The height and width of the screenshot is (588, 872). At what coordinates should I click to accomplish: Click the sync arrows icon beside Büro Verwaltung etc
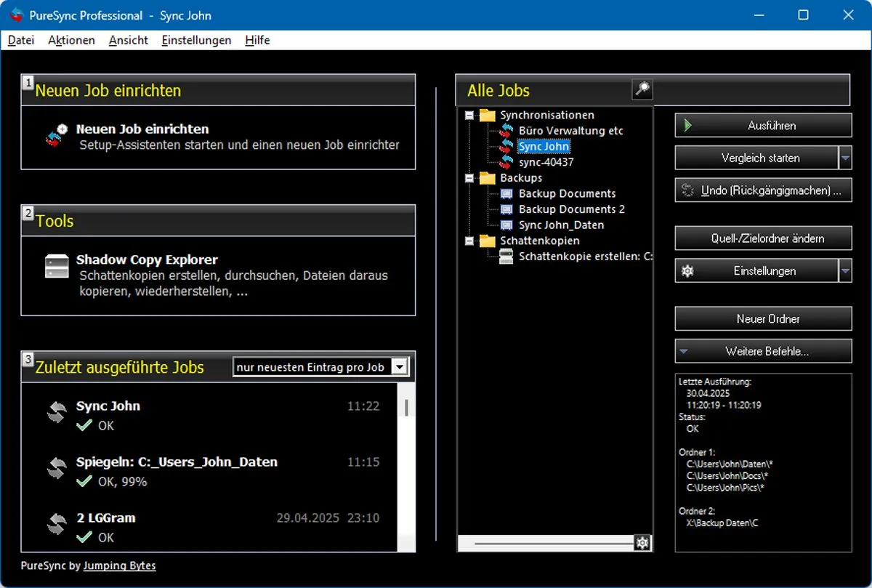point(508,131)
